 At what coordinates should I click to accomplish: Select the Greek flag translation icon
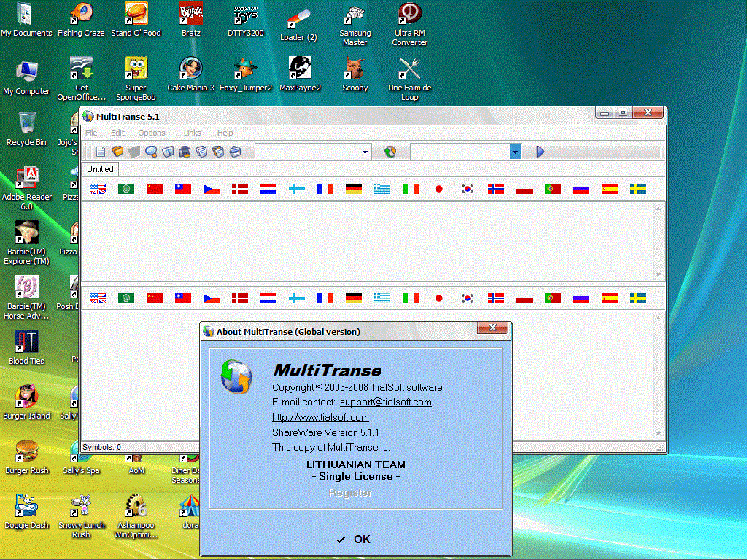382,188
